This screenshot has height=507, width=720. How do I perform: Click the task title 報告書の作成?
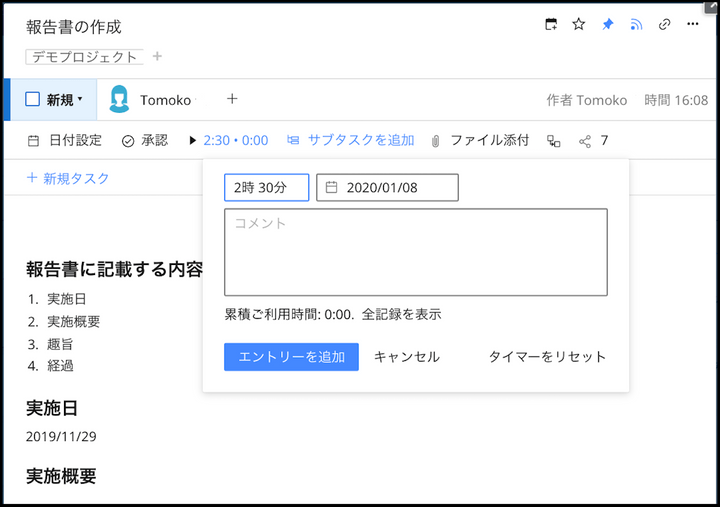pyautogui.click(x=73, y=27)
